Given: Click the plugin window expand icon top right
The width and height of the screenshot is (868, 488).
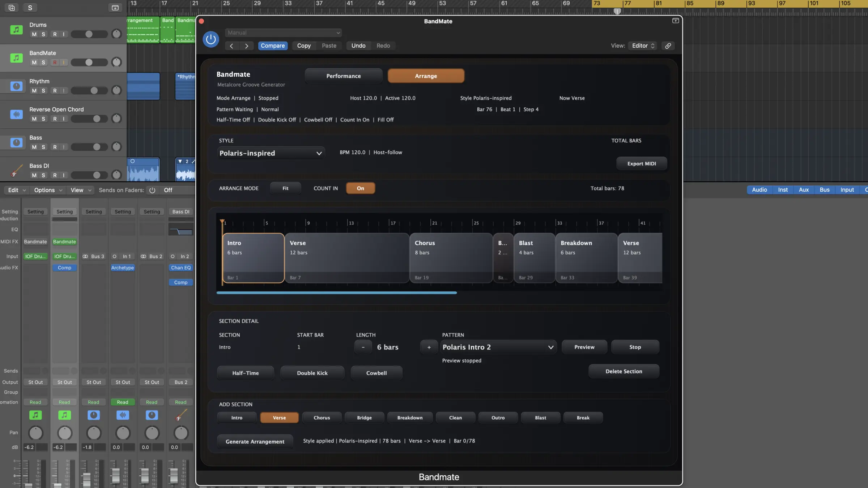Looking at the screenshot, I should pos(675,21).
